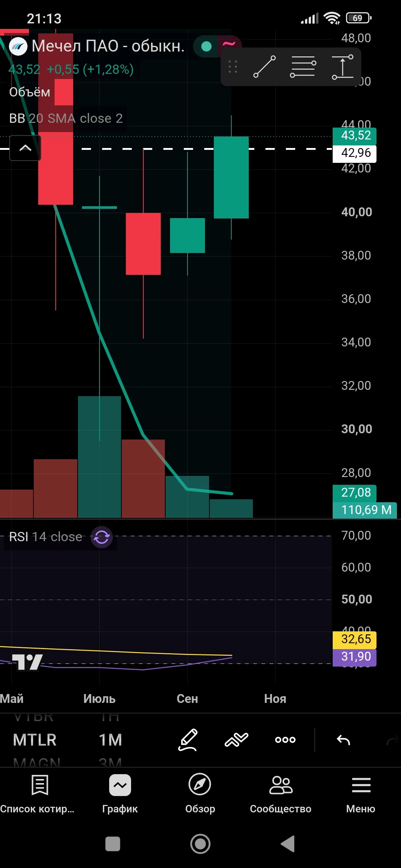
Task: Undo the last chart action
Action: [343, 740]
